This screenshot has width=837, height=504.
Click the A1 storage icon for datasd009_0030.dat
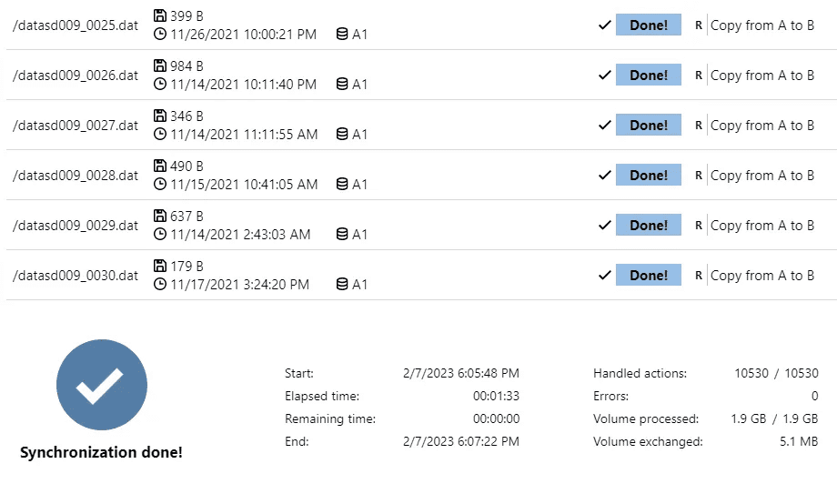point(342,285)
